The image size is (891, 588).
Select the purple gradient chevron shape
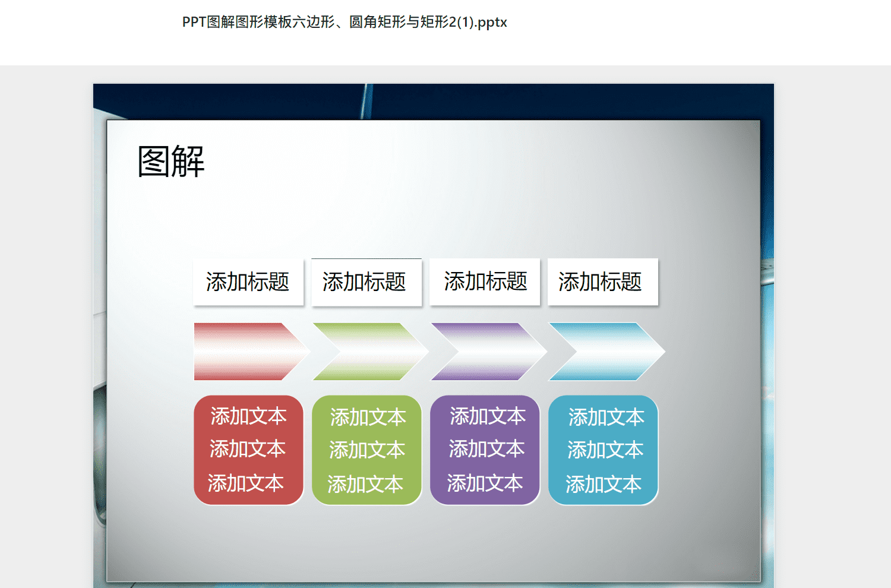coord(488,352)
